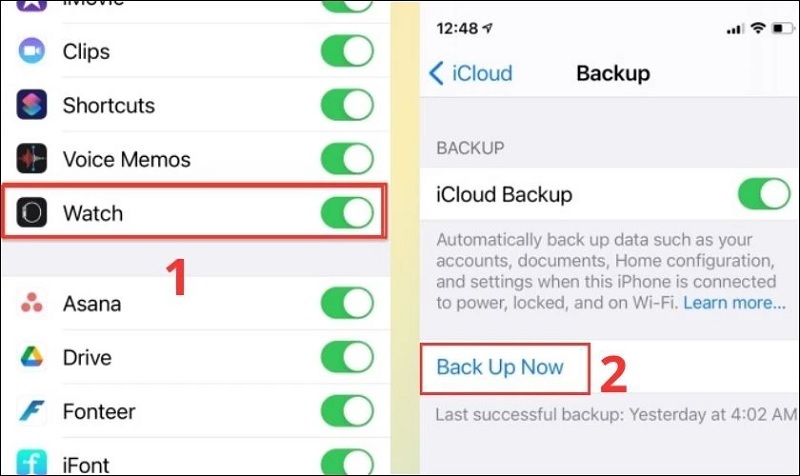Switch off Shortcuts iCloud toggle
This screenshot has width=800, height=476.
[347, 105]
